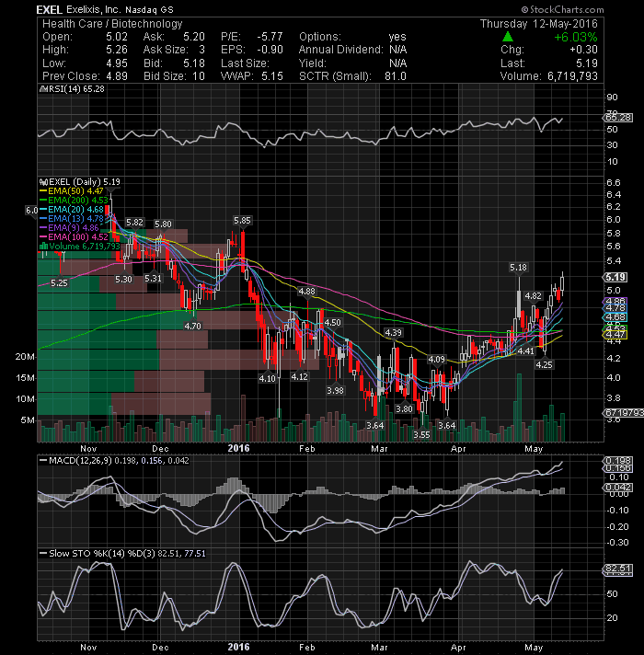Click the yellow EMA(50) legend line
Screen dimensions: 644x655
43,191
